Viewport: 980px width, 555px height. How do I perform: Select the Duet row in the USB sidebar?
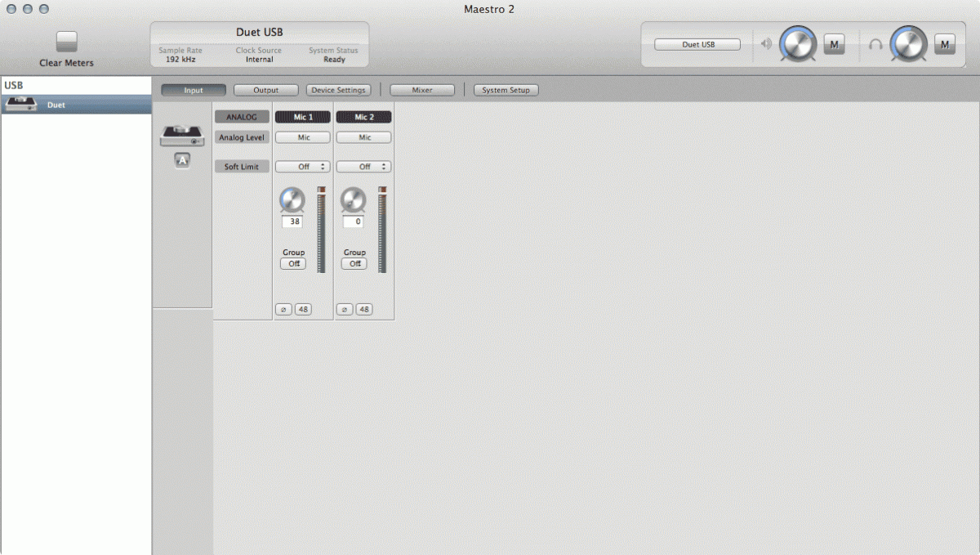click(x=76, y=105)
